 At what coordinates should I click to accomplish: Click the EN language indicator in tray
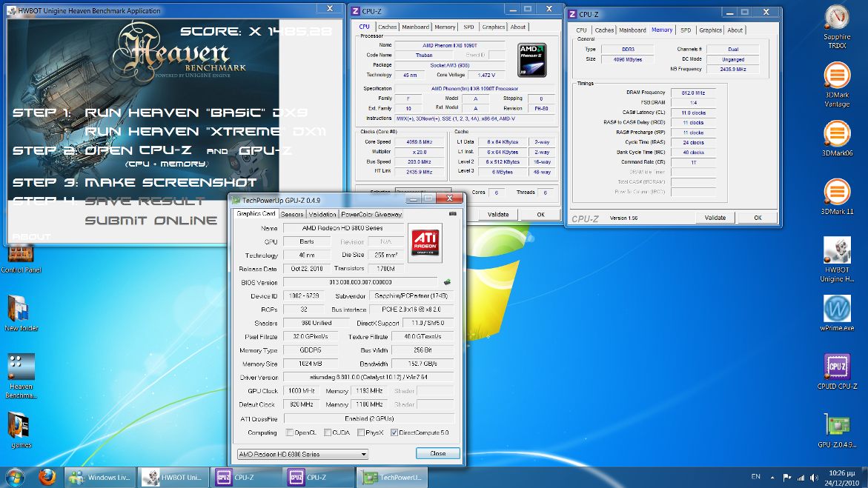click(755, 476)
